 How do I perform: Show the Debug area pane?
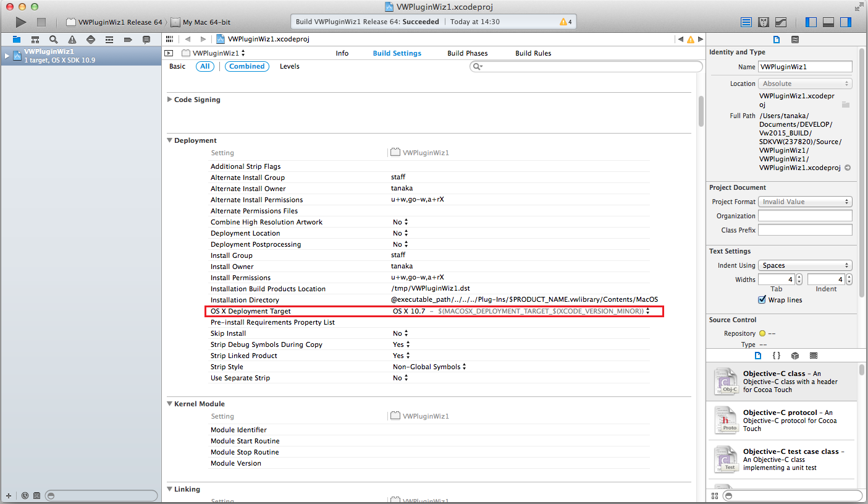point(828,22)
